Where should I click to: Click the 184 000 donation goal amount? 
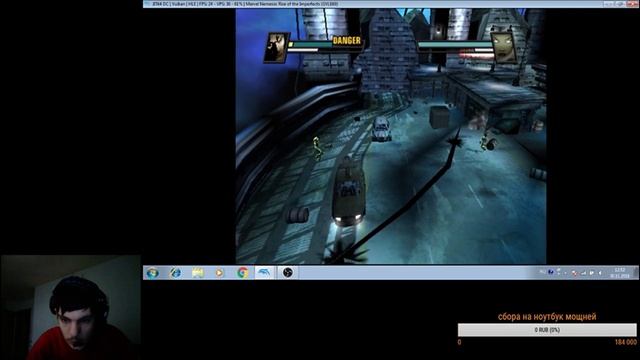(x=625, y=342)
